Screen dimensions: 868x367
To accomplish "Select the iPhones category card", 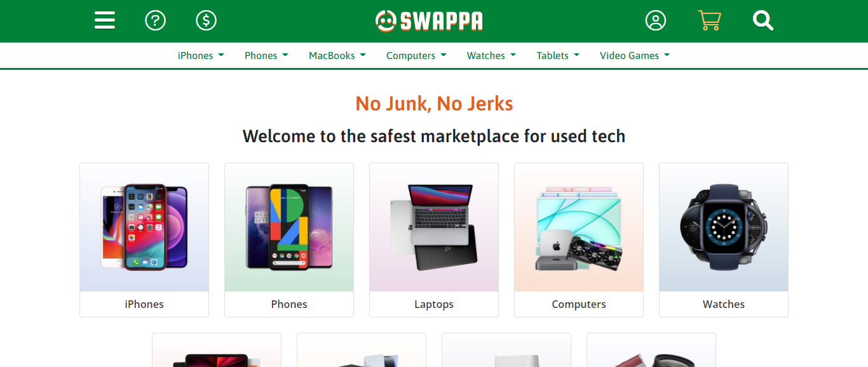I will point(144,240).
